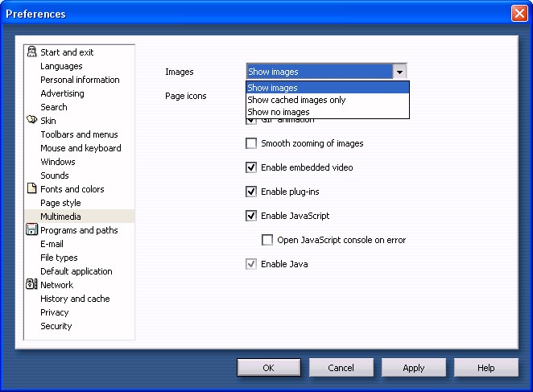Click the Programs and paths disk icon
Screen dimensions: 533x392
(31, 230)
